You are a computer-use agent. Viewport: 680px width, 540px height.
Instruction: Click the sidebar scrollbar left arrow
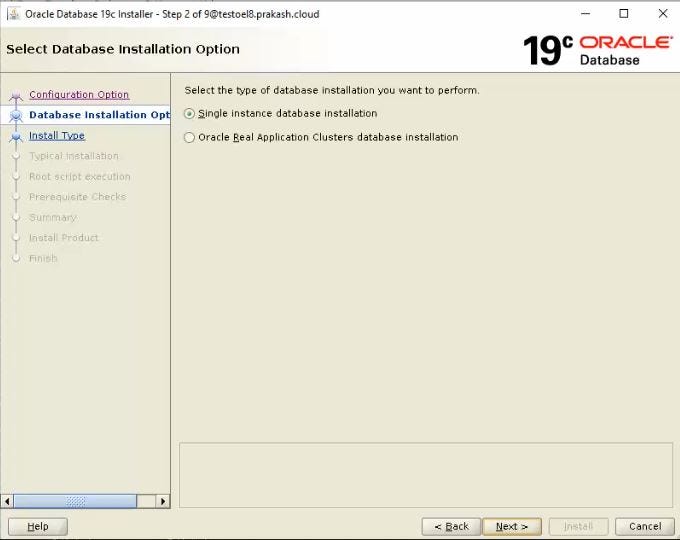pyautogui.click(x=7, y=501)
